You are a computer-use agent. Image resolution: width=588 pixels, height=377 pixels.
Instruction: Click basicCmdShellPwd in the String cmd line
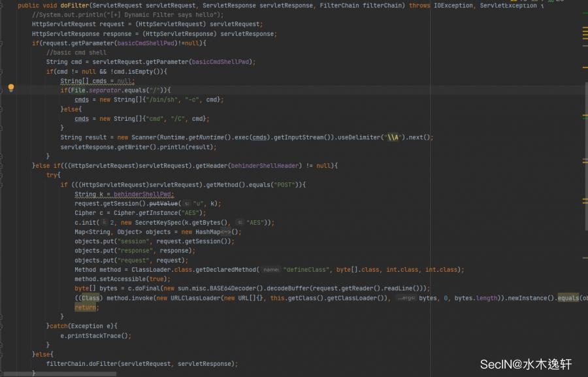coord(221,62)
